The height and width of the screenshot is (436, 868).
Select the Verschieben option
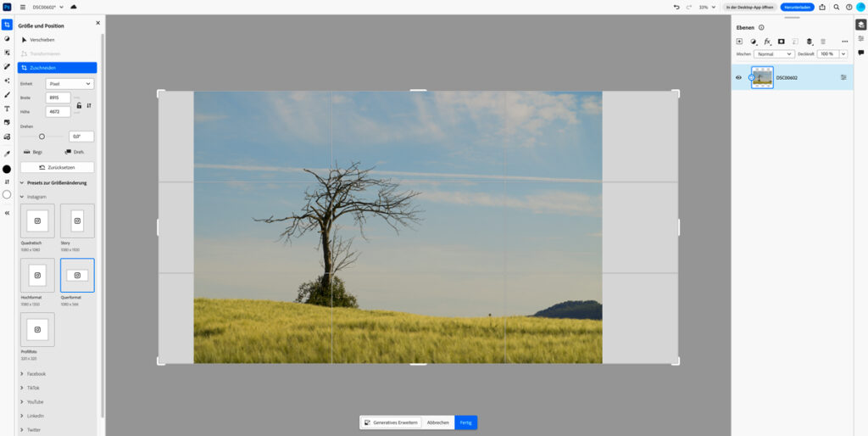57,40
